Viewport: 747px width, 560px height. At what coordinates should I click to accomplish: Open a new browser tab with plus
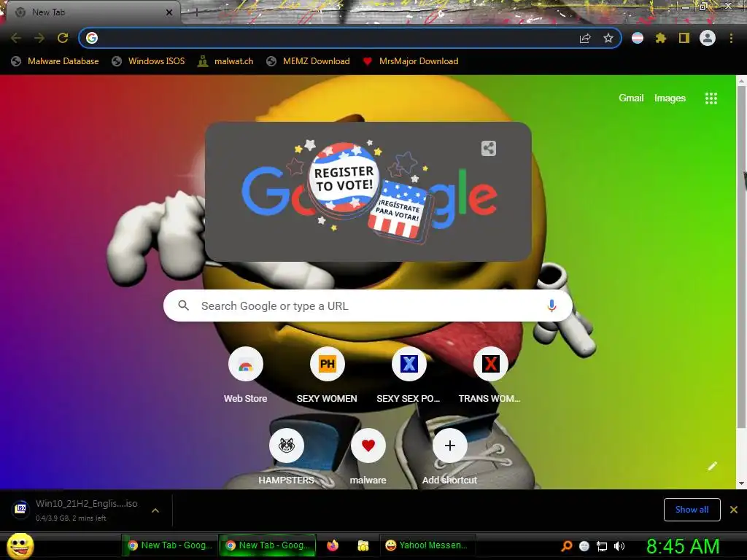[x=196, y=12]
